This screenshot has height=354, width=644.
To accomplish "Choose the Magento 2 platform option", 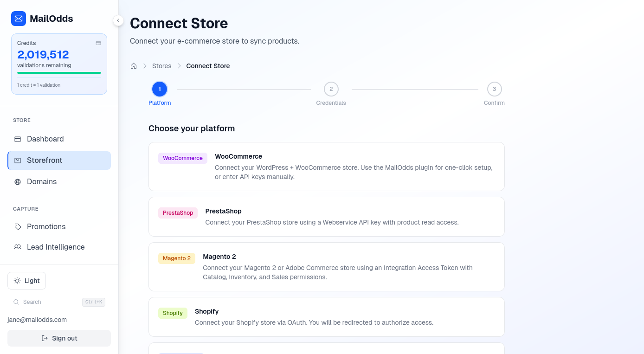I will pyautogui.click(x=326, y=267).
